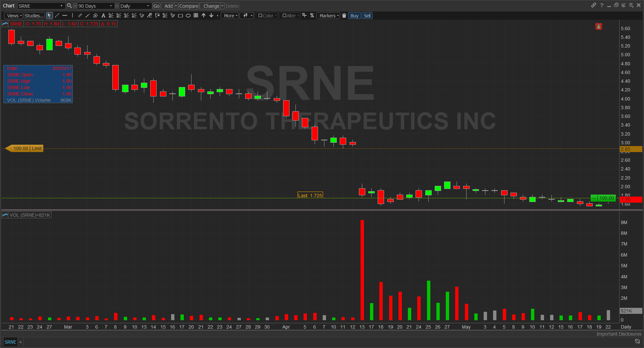
Task: Select the pointer/arrow drawing tool
Action: [x=49, y=15]
